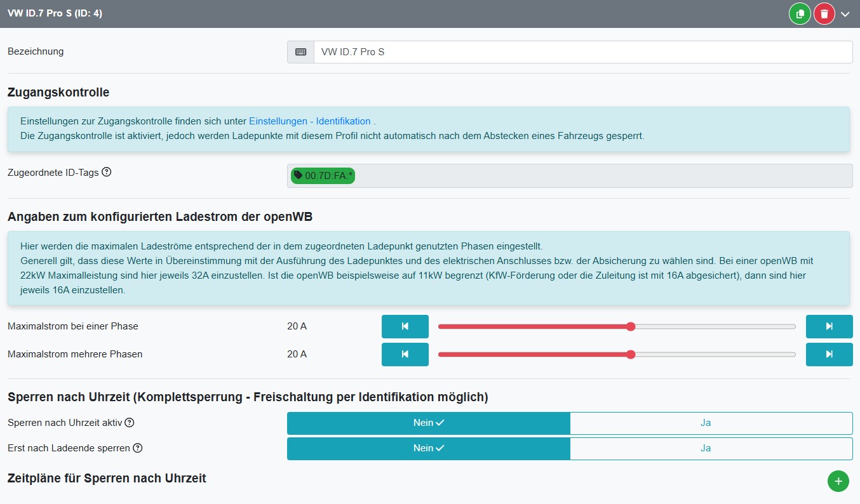The image size is (860, 504).
Task: Click the green duplicate profile icon
Action: tap(800, 13)
